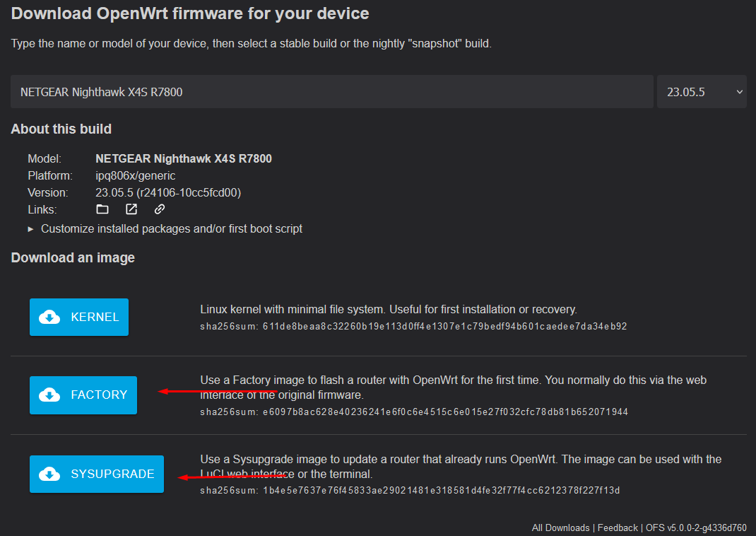Click the cloud download icon on SYSUPGRADE button
The width and height of the screenshot is (756, 536).
pyautogui.click(x=49, y=474)
